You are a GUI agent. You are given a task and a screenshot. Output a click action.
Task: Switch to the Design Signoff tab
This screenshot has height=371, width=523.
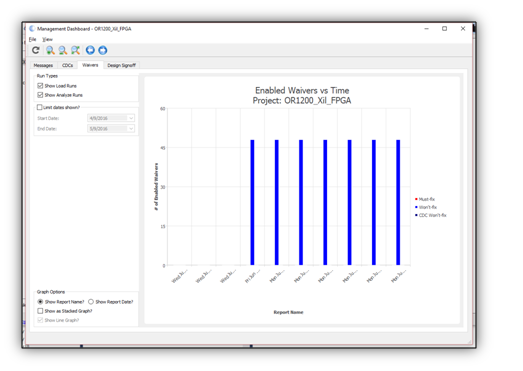(121, 65)
